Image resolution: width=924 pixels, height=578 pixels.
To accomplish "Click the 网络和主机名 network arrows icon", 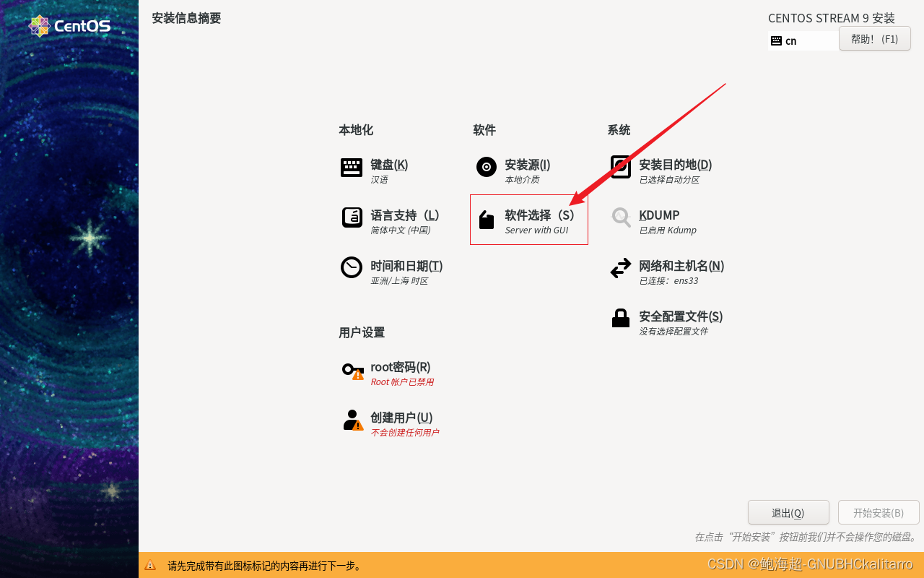I will coord(621,268).
